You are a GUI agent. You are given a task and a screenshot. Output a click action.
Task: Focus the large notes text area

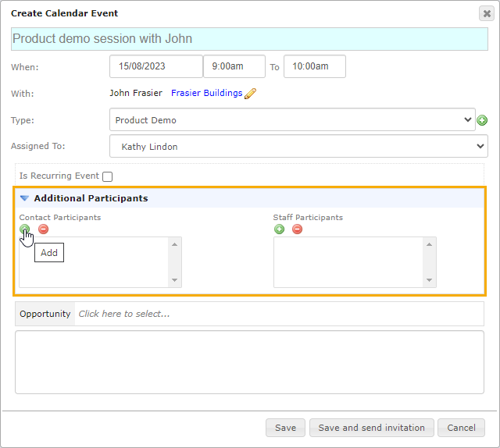pyautogui.click(x=249, y=362)
